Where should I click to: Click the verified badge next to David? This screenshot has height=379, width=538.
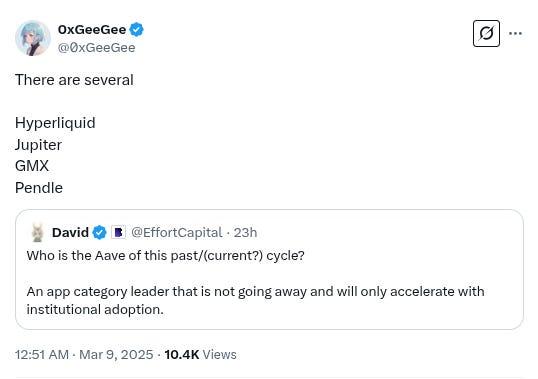(100, 233)
